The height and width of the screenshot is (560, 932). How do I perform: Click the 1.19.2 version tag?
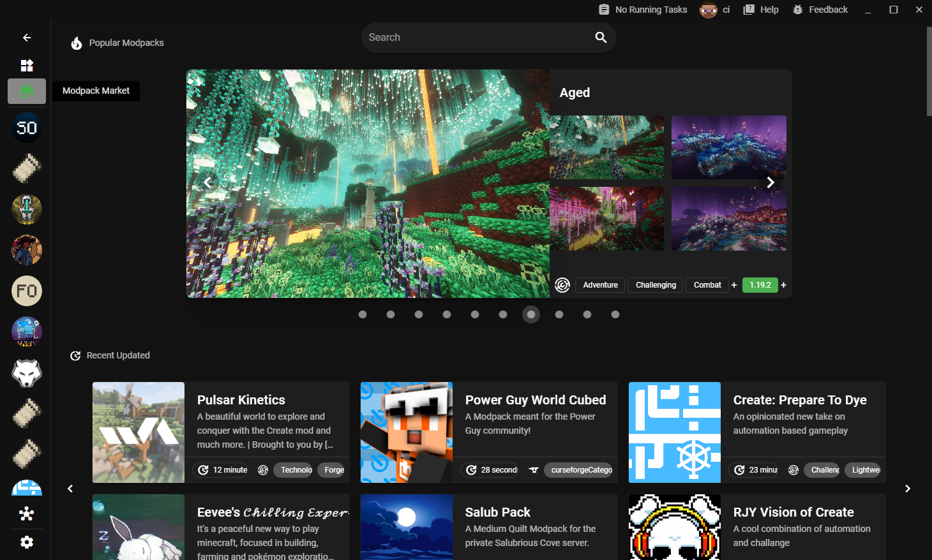click(760, 285)
